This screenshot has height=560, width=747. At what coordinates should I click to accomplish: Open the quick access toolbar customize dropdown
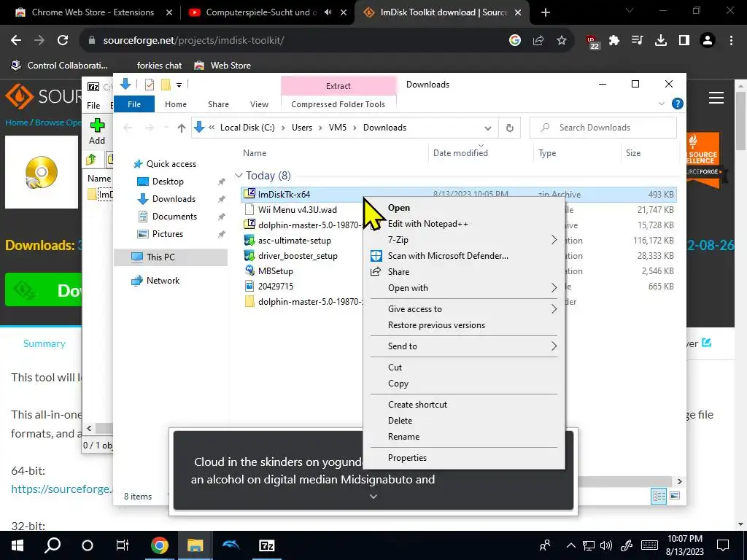(179, 85)
